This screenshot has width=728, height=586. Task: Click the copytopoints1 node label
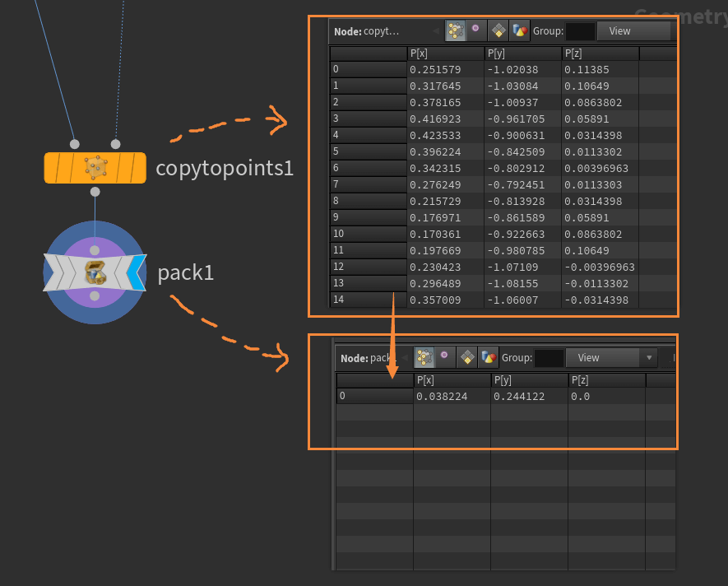pyautogui.click(x=225, y=168)
